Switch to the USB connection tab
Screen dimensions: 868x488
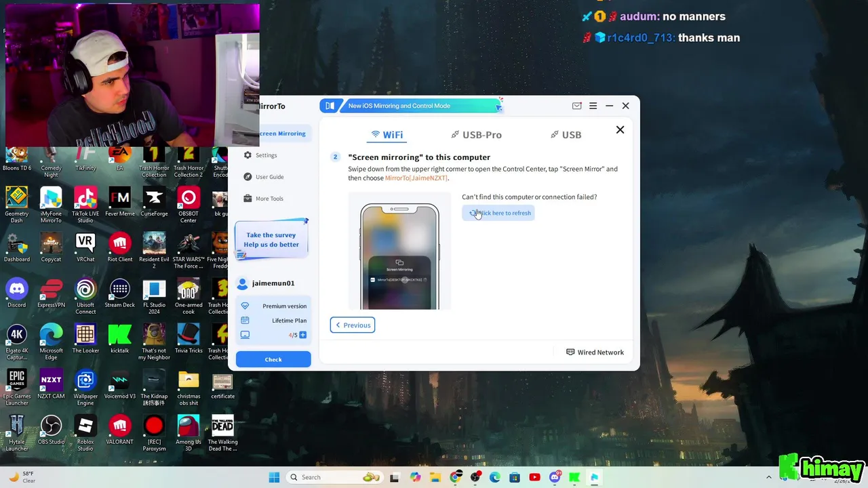(x=566, y=135)
